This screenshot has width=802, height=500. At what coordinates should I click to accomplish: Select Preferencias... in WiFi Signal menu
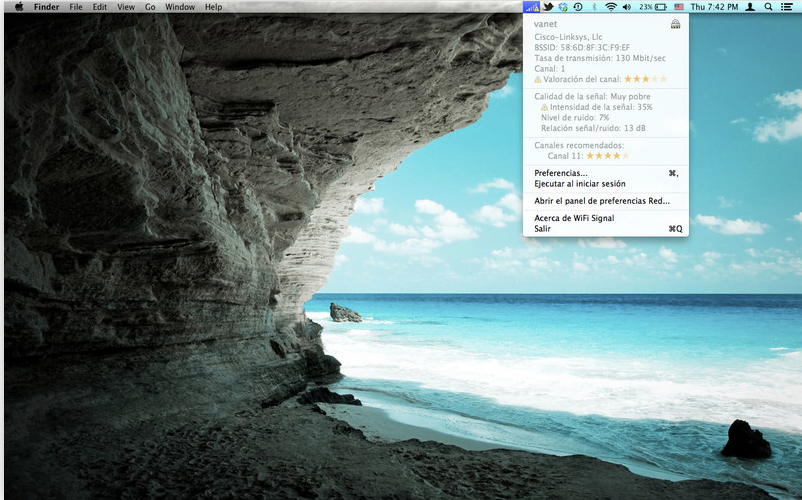606,173
